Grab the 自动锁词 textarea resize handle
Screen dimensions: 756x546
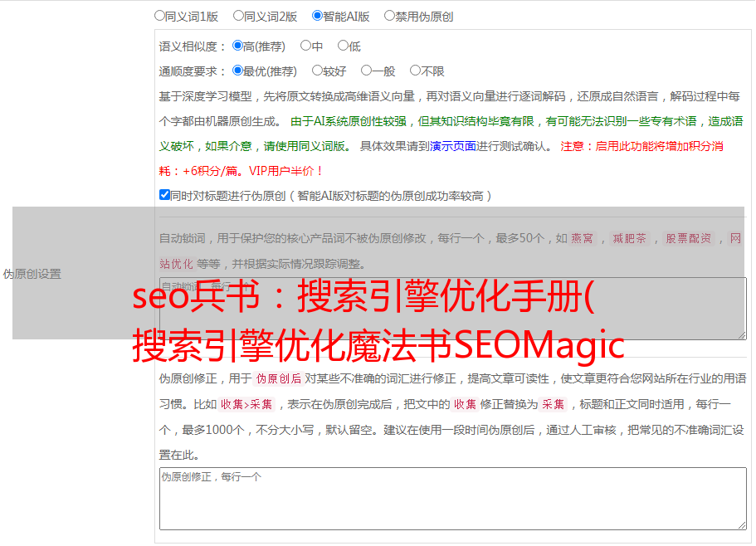[x=742, y=335]
